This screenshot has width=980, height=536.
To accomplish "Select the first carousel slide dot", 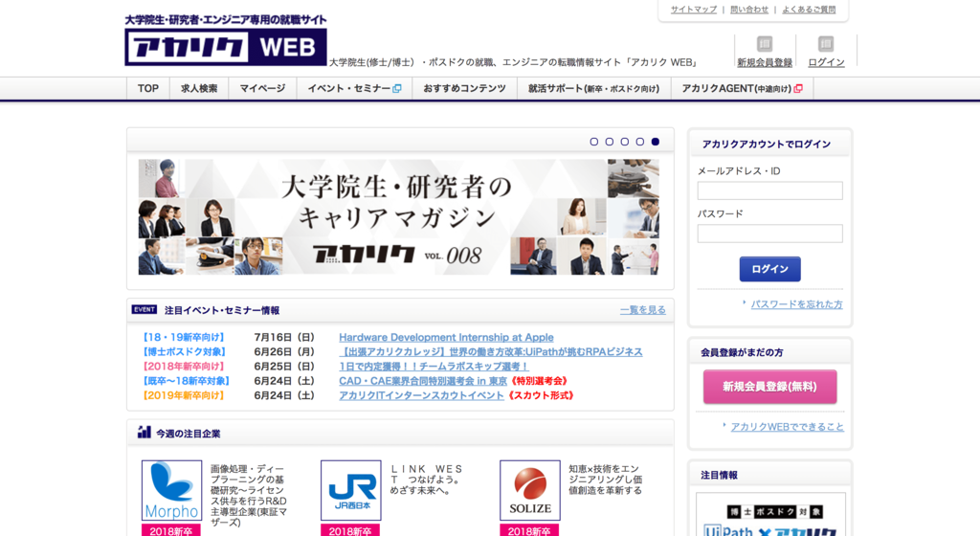I will click(593, 142).
